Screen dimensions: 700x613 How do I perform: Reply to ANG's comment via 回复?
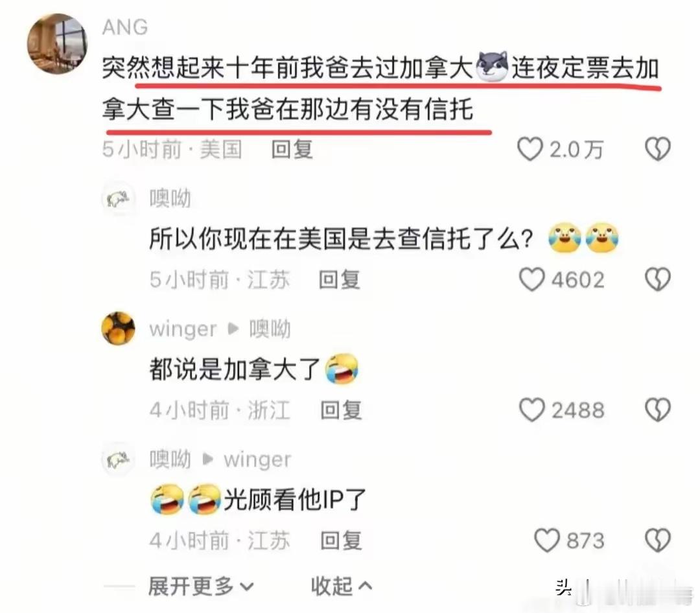pos(292,149)
